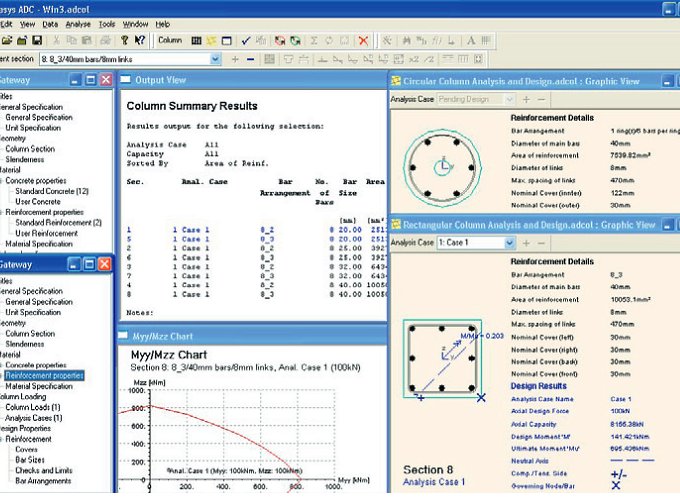Select Column Loads (1) tree item
The height and width of the screenshot is (498, 680).
[33, 407]
